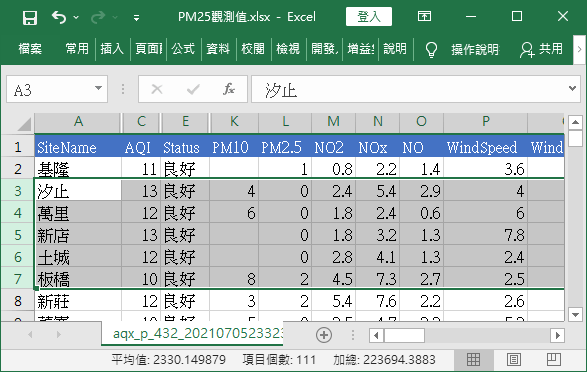Click the lightbulb Tell Me icon
The height and width of the screenshot is (372, 587).
pyautogui.click(x=431, y=49)
